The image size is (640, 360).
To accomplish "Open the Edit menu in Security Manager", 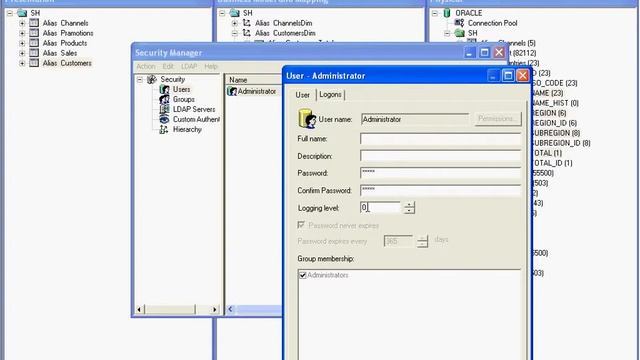I will pyautogui.click(x=168, y=66).
